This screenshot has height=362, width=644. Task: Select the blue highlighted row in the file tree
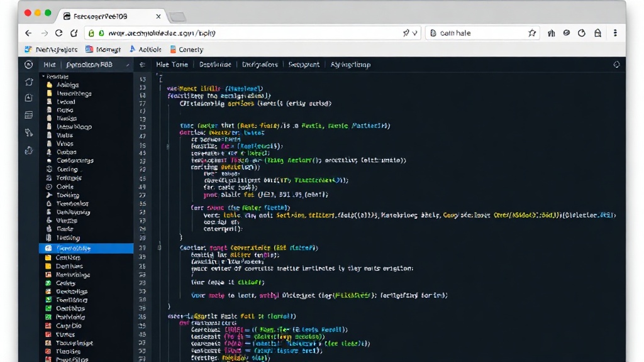tap(86, 248)
